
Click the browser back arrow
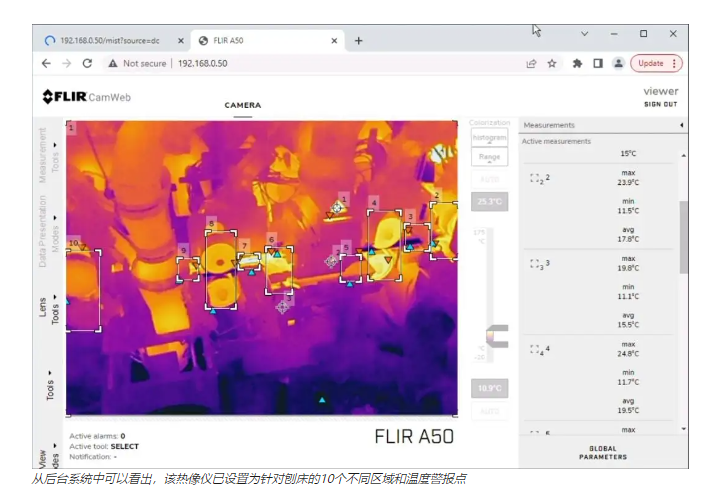coord(46,63)
